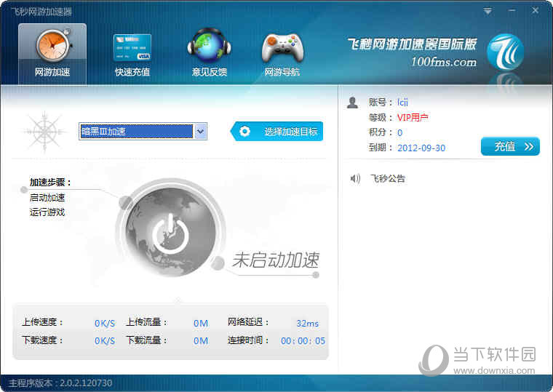This screenshot has height=392, width=553.
Task: Click the 加速步骤 heading
Action: 50,183
